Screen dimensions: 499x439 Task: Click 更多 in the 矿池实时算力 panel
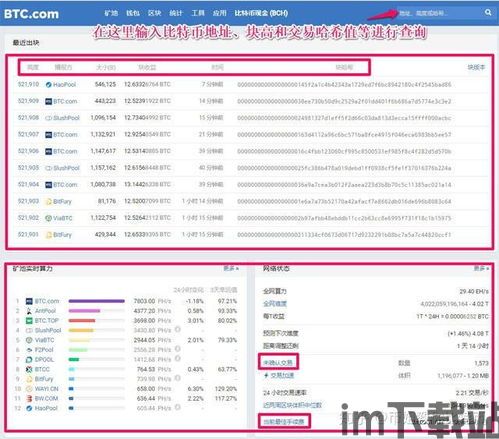tap(231, 268)
